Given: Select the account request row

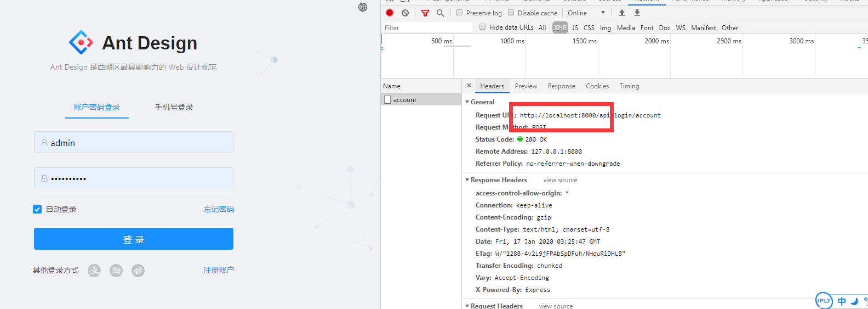Looking at the screenshot, I should tap(421, 100).
